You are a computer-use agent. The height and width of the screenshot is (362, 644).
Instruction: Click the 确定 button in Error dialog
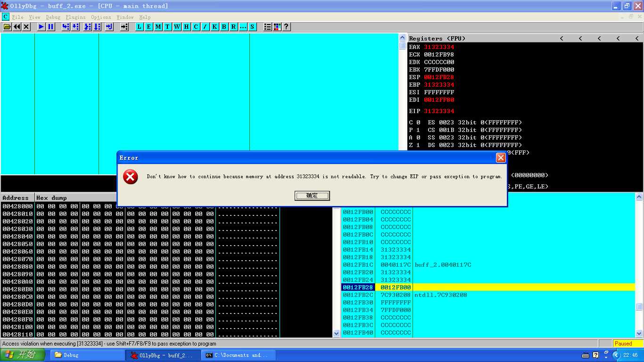[x=312, y=196]
